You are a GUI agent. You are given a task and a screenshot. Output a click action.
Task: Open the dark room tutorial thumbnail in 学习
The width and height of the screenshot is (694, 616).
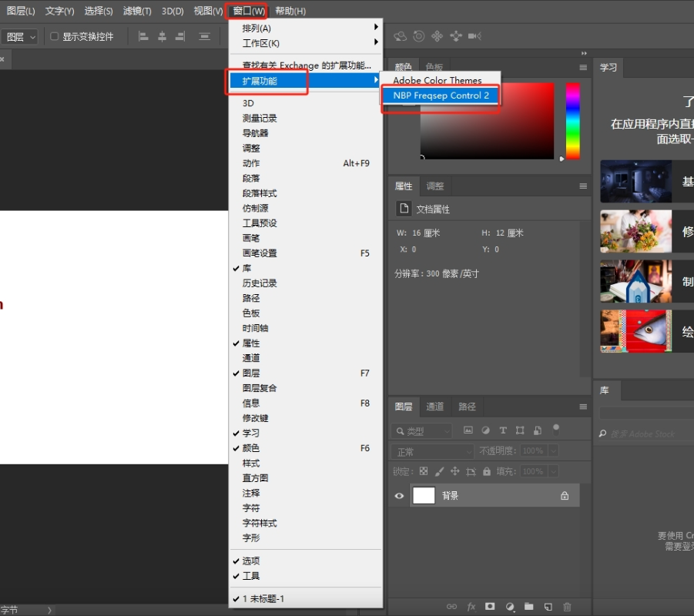[635, 182]
